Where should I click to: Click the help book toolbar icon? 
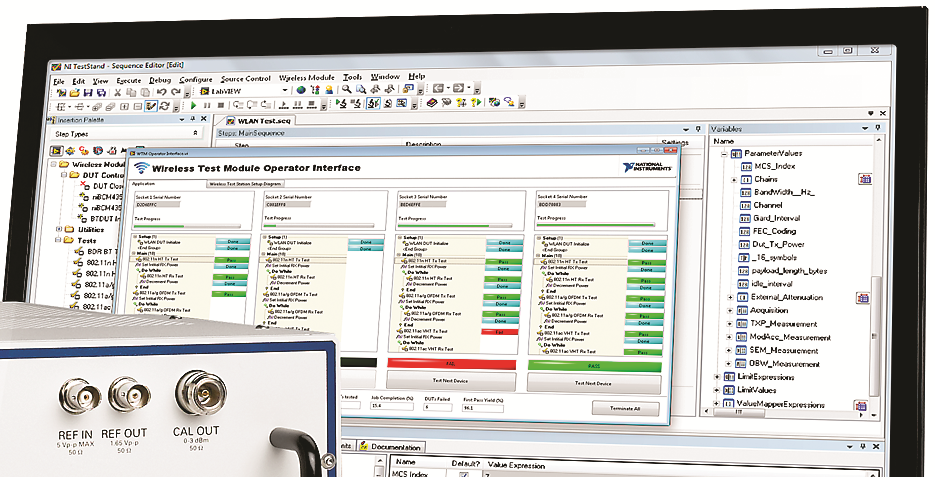coord(432,103)
